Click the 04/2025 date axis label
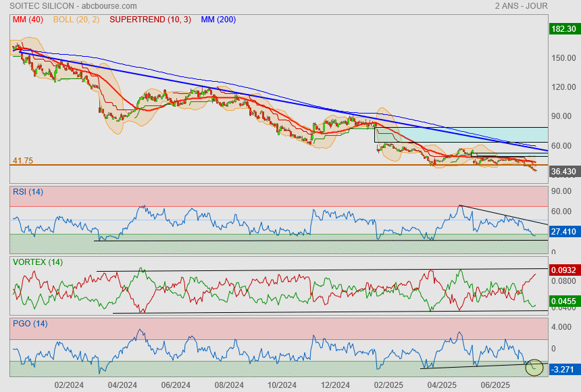The width and height of the screenshot is (581, 392). 442,385
